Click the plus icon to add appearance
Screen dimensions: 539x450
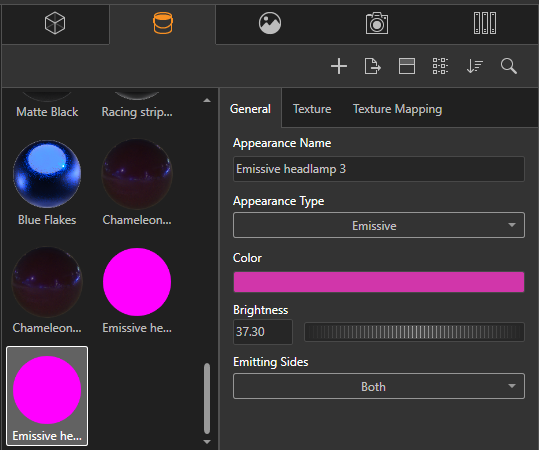tap(339, 66)
